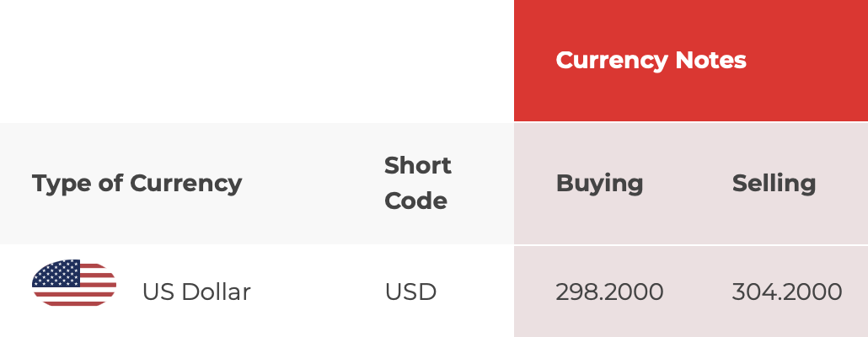
Task: Click the word 'Code' in the header
Action: tap(415, 201)
